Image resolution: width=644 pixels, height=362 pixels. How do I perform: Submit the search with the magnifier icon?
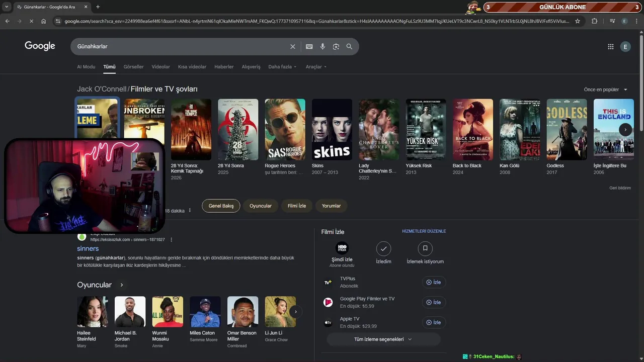[x=349, y=46]
